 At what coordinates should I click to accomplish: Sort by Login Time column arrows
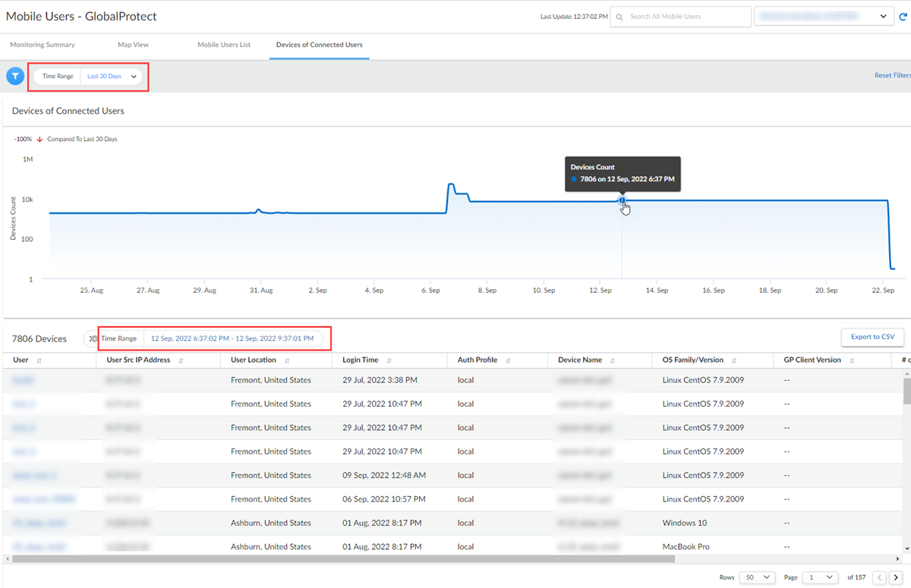pos(389,360)
